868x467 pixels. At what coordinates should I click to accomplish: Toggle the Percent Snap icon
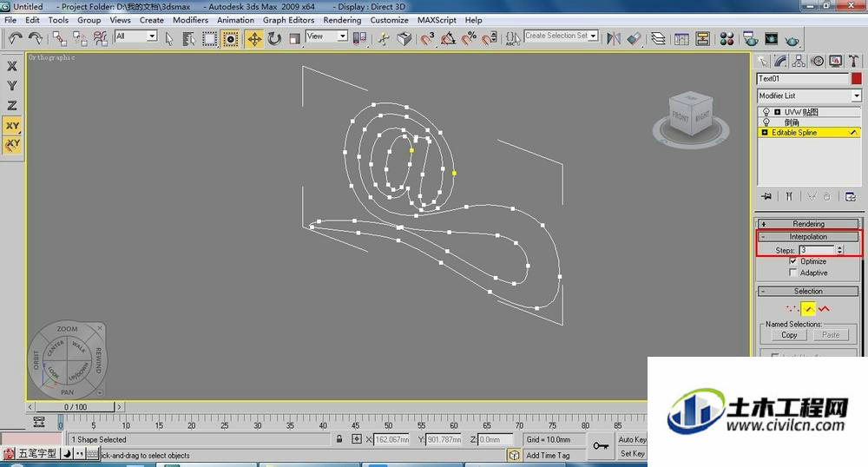click(469, 38)
